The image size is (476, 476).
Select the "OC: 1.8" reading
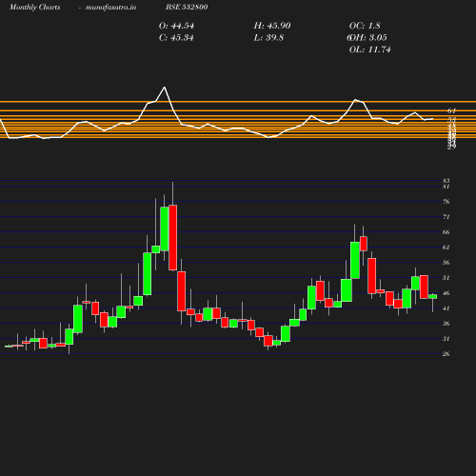tap(365, 26)
